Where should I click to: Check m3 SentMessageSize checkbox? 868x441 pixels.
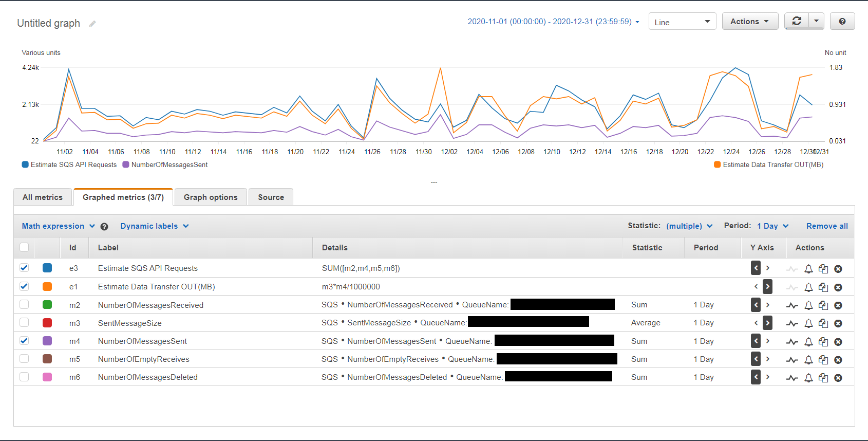click(x=24, y=322)
